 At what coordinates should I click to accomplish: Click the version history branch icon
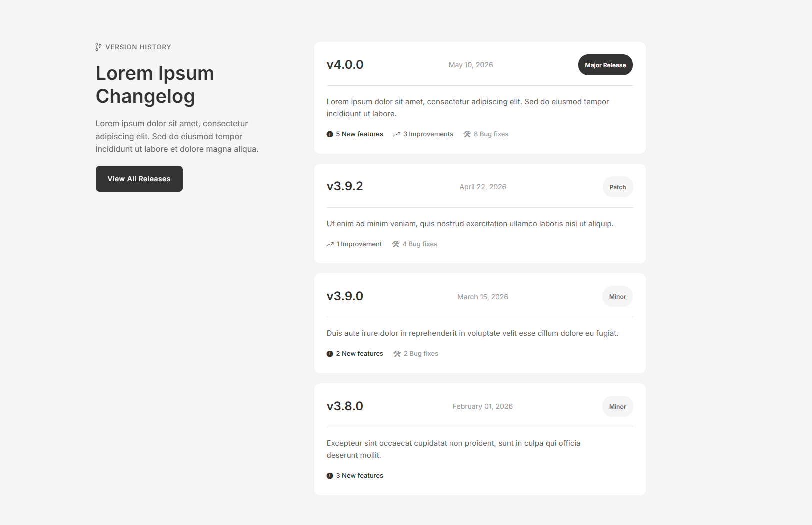98,47
